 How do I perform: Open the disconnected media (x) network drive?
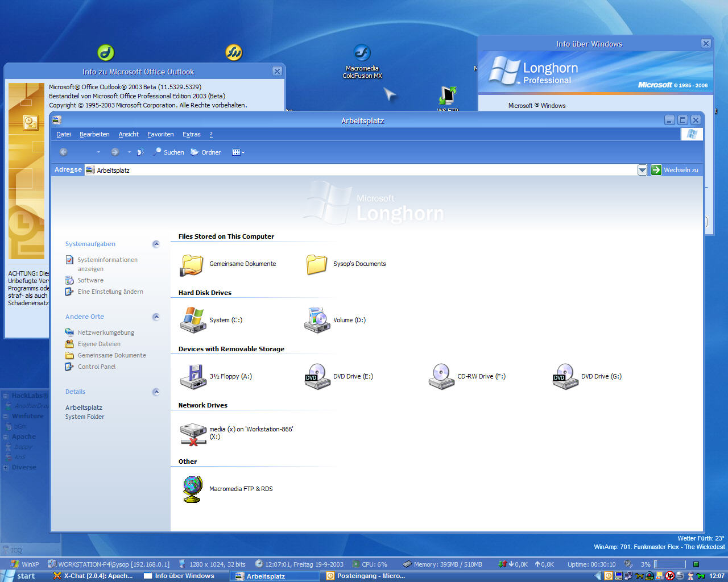193,433
